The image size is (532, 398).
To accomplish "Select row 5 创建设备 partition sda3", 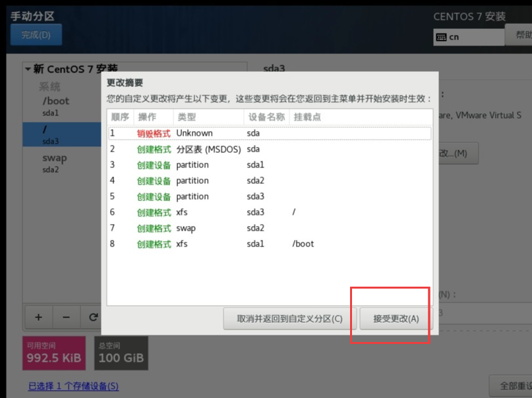I will click(x=270, y=196).
